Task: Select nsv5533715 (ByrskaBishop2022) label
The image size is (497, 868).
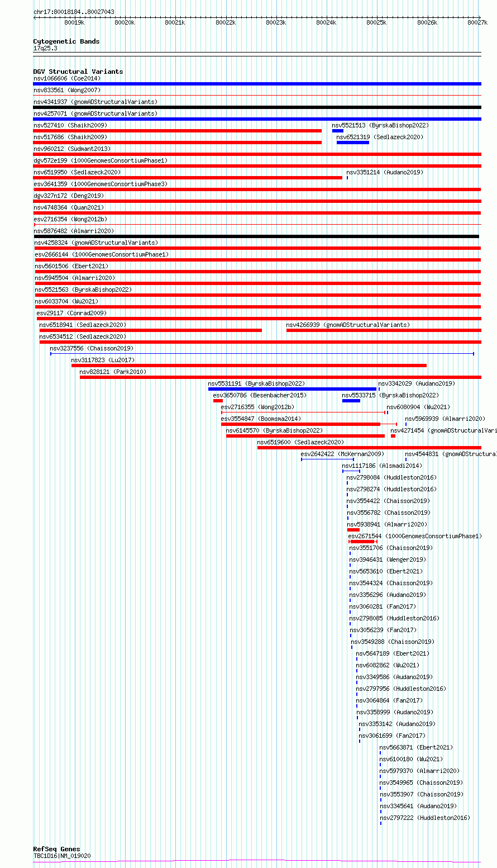Action: pyautogui.click(x=391, y=395)
